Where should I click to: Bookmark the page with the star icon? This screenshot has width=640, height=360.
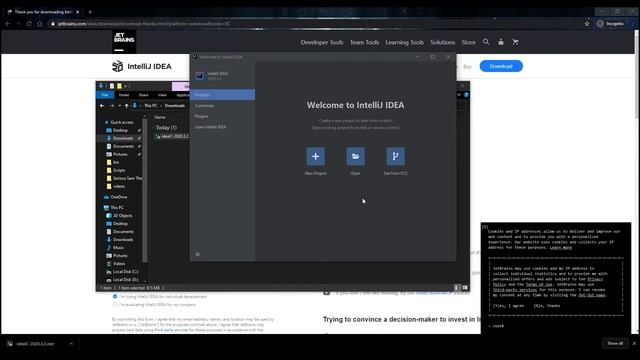point(587,24)
